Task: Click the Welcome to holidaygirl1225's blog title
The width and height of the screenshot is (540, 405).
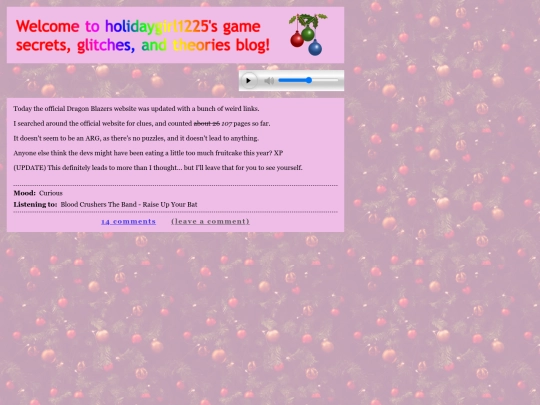Action: 143,36
